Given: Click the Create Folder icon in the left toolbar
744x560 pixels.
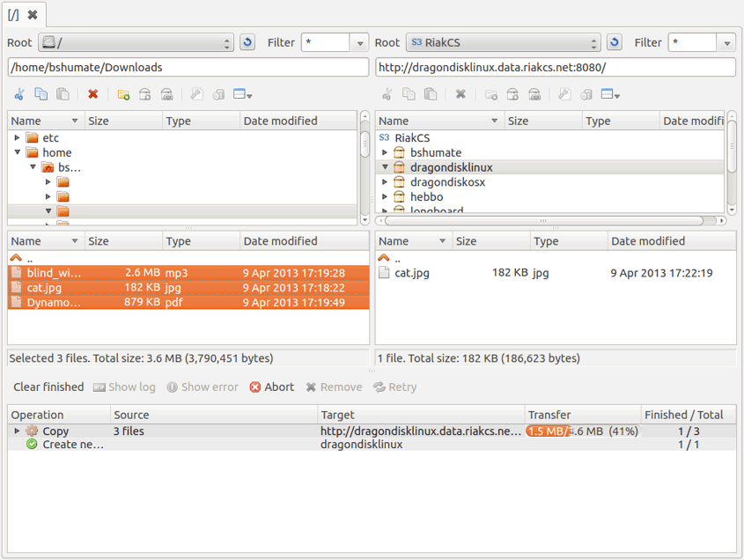Looking at the screenshot, I should [x=123, y=93].
